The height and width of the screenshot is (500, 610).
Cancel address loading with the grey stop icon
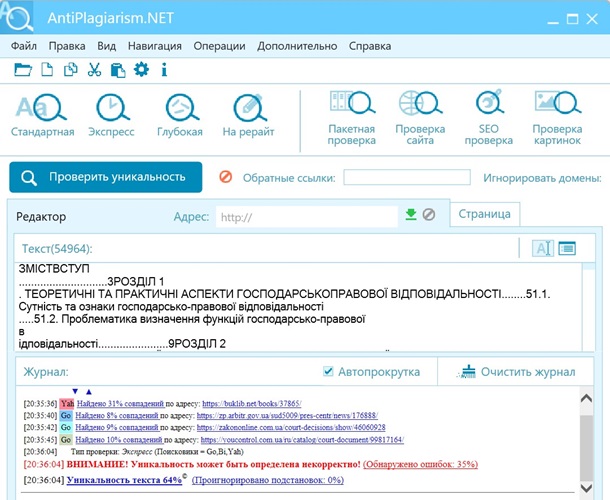429,214
